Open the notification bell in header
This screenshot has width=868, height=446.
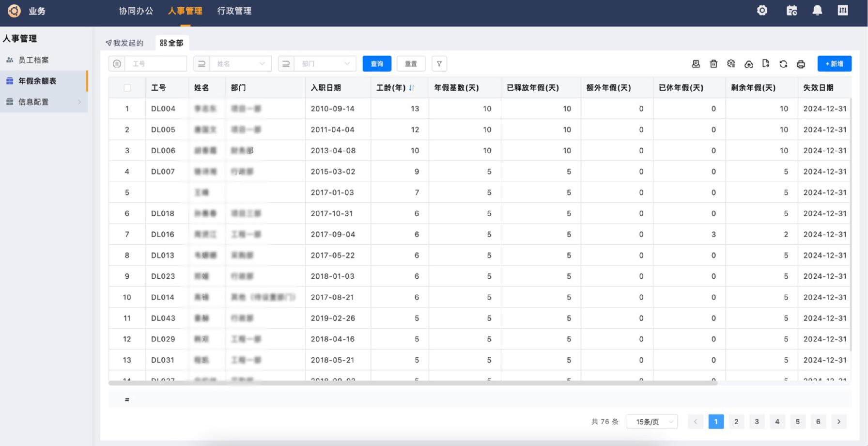click(817, 10)
